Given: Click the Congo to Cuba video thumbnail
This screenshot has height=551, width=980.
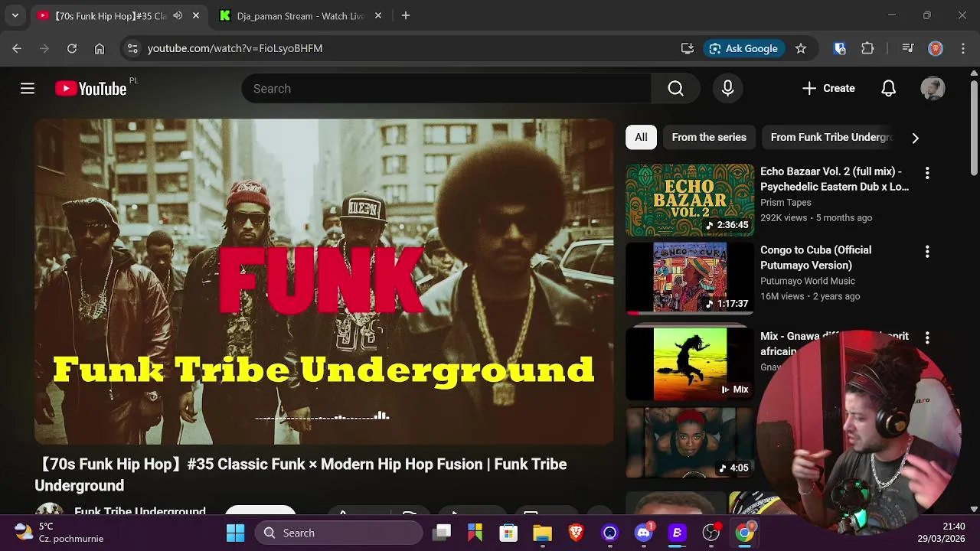Looking at the screenshot, I should click(690, 278).
